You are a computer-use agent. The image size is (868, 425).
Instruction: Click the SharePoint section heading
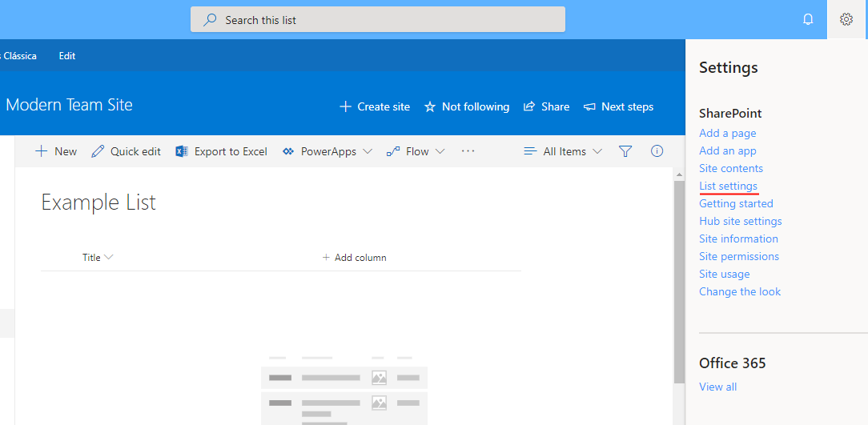pyautogui.click(x=730, y=114)
